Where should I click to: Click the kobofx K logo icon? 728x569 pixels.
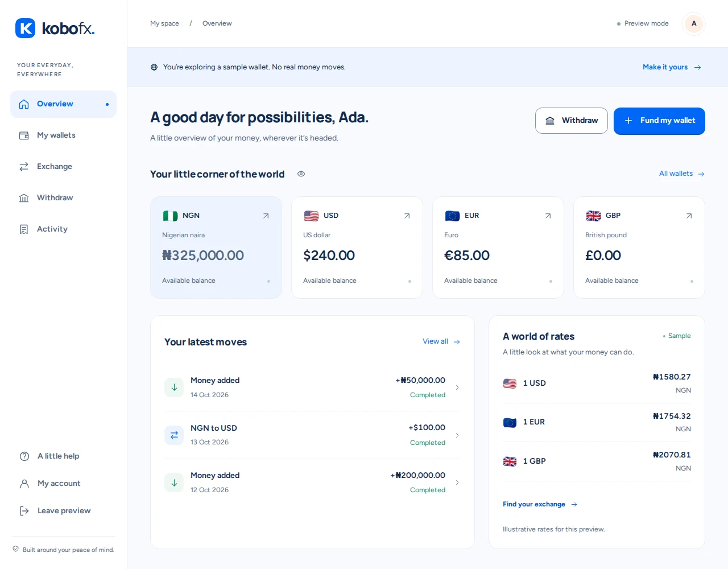(25, 28)
